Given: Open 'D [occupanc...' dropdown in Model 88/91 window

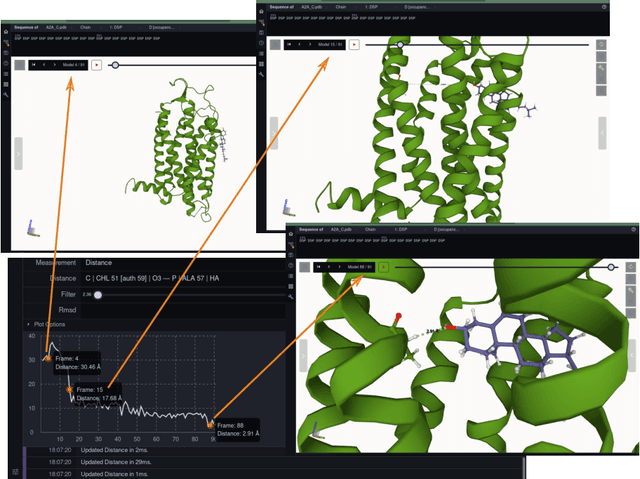Looking at the screenshot, I should (447, 229).
